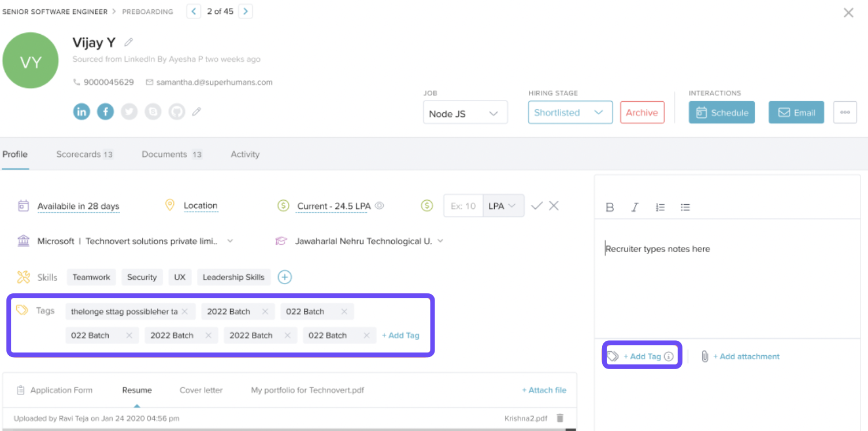
Task: Click the plus icon to add skill
Action: [284, 277]
